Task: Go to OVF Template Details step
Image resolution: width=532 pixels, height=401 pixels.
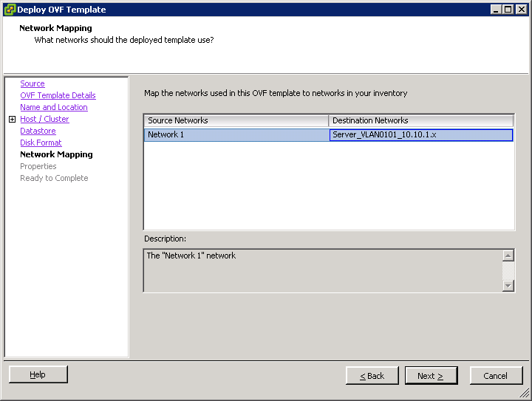Action: 58,95
